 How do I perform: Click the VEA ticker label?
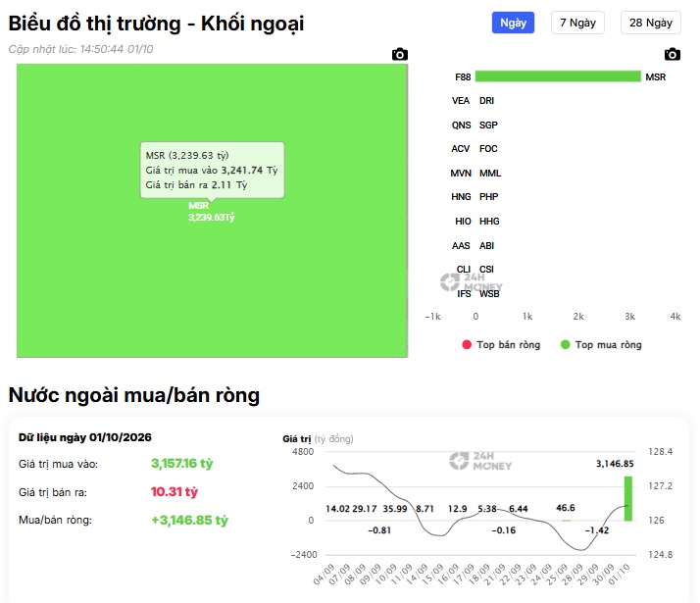[461, 101]
